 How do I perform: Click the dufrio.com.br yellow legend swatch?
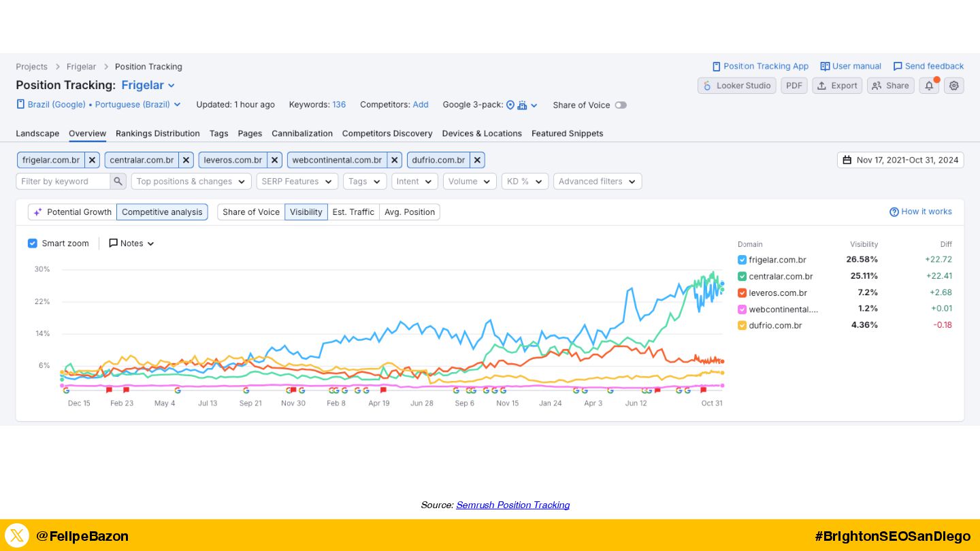point(742,326)
